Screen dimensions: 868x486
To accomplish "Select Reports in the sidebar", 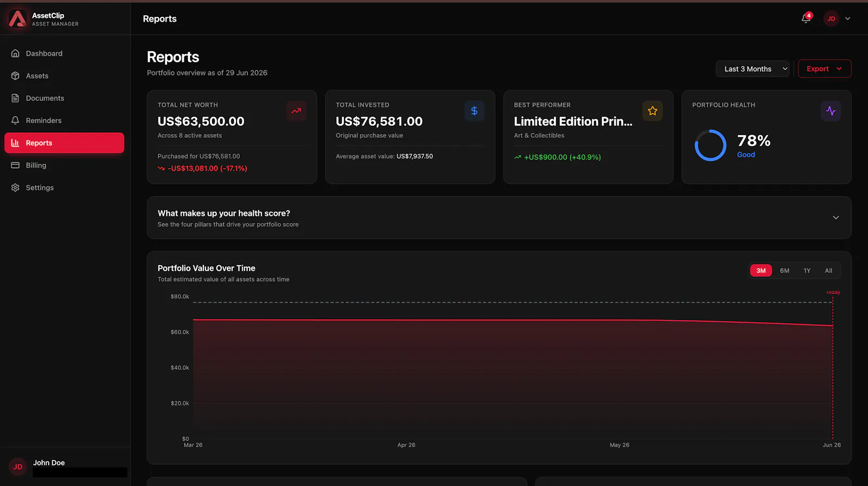I will click(x=64, y=143).
